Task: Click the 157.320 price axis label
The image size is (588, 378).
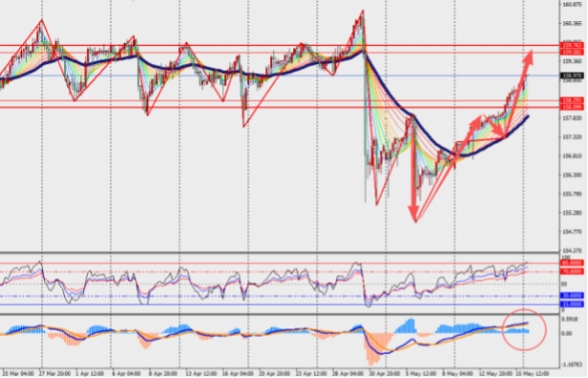Action: 572,136
